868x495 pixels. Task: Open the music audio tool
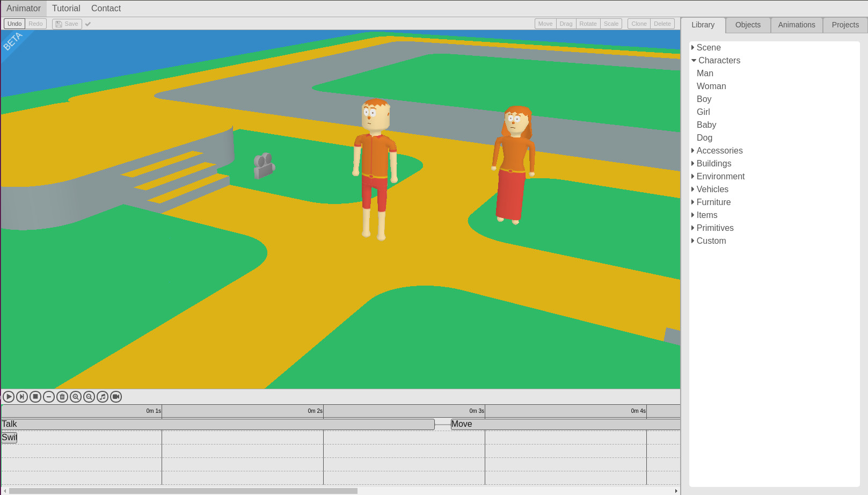pyautogui.click(x=102, y=397)
